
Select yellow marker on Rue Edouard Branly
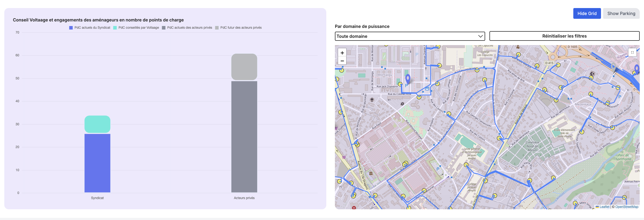click(x=477, y=70)
